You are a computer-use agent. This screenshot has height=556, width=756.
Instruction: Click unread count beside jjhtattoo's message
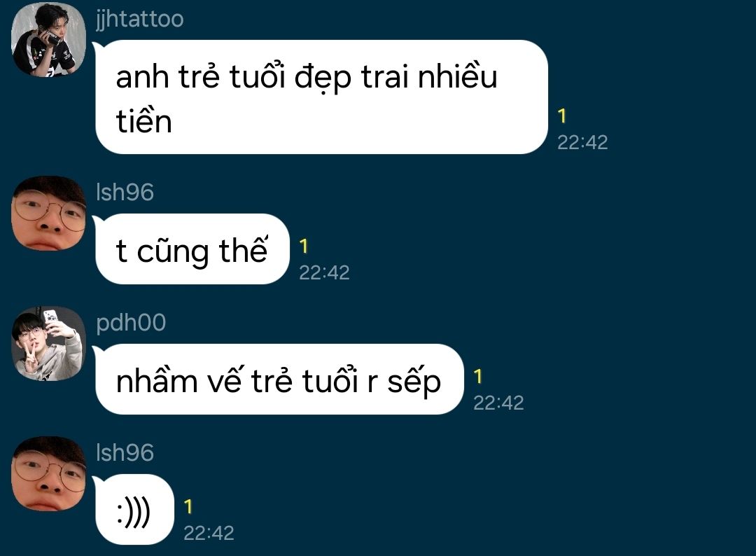(x=561, y=116)
